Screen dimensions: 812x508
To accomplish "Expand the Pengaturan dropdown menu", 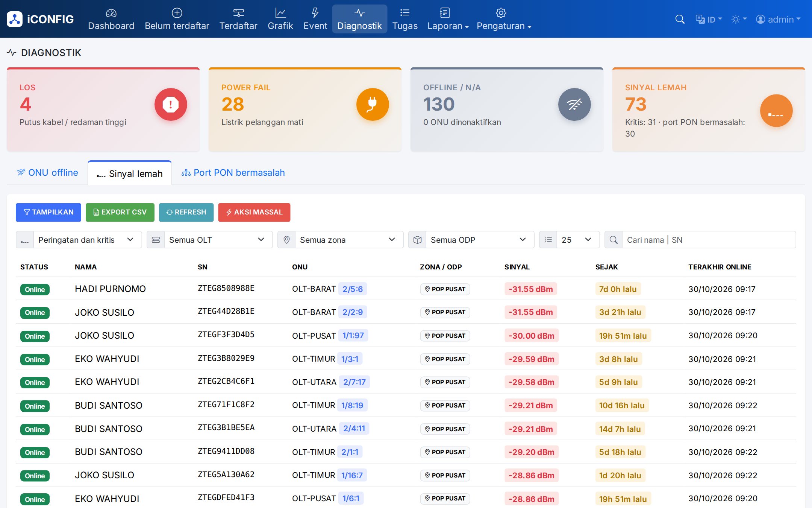I will (x=504, y=19).
